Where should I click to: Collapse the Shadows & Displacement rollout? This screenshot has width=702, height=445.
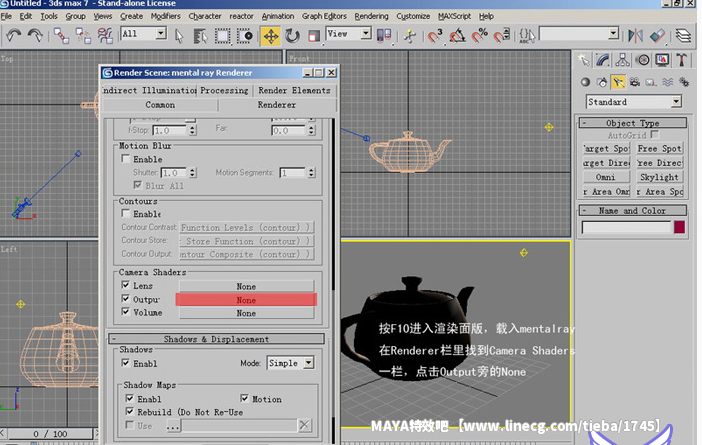click(218, 339)
